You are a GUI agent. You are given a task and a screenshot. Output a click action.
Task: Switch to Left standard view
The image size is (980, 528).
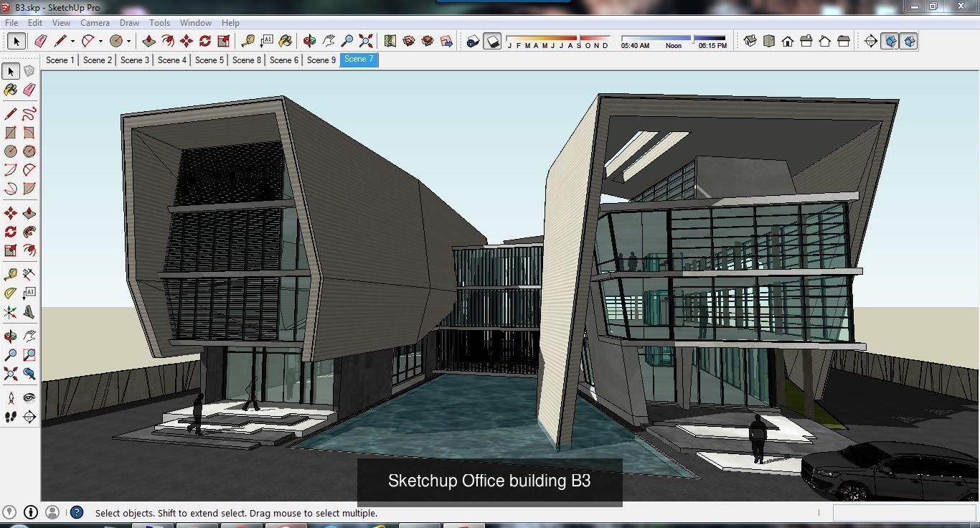pos(844,41)
